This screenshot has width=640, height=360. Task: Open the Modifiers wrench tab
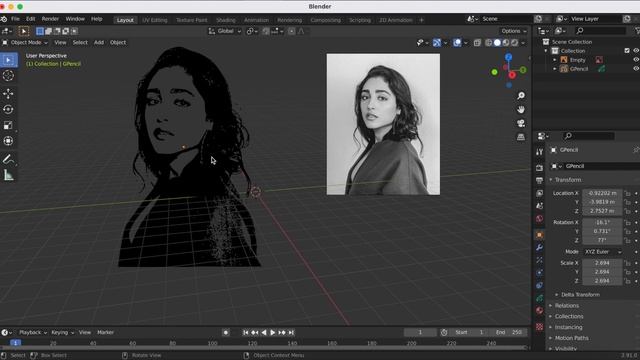(540, 247)
